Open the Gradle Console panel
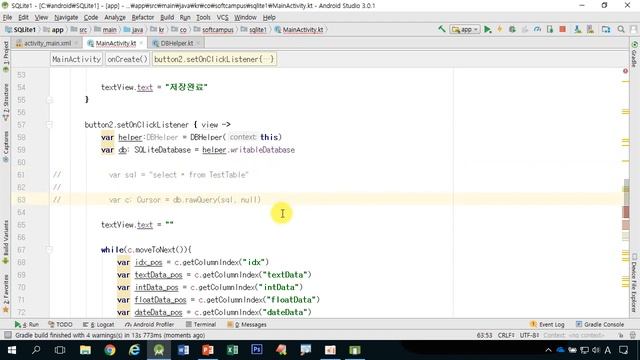 tap(600, 324)
